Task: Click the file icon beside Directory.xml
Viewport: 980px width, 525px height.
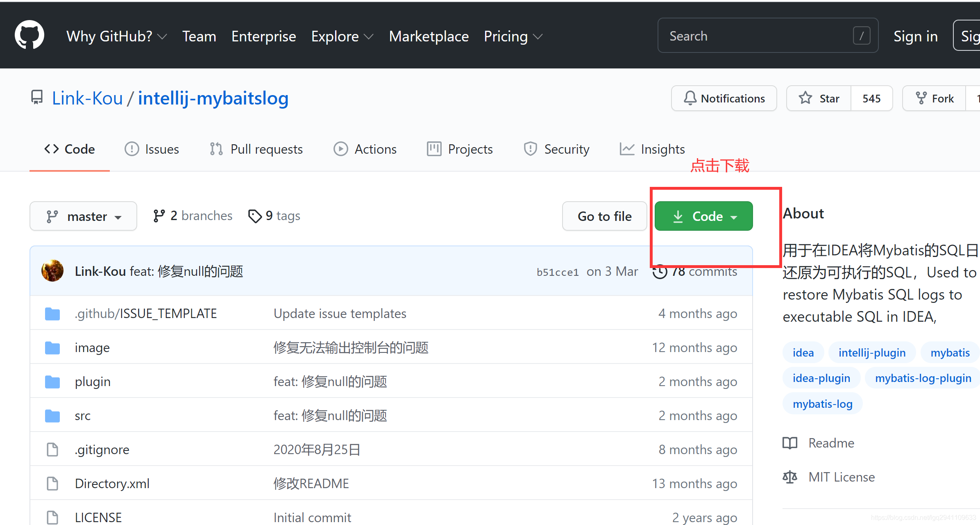Action: click(52, 484)
